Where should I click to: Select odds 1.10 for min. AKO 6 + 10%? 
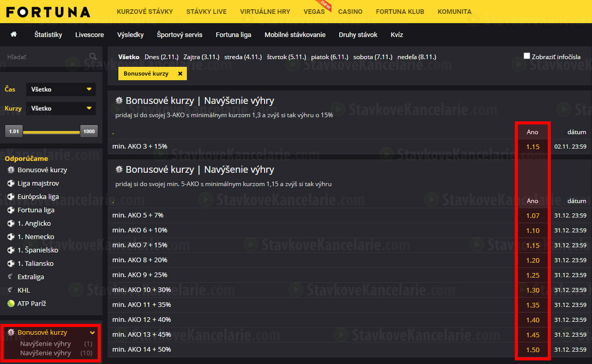(533, 230)
